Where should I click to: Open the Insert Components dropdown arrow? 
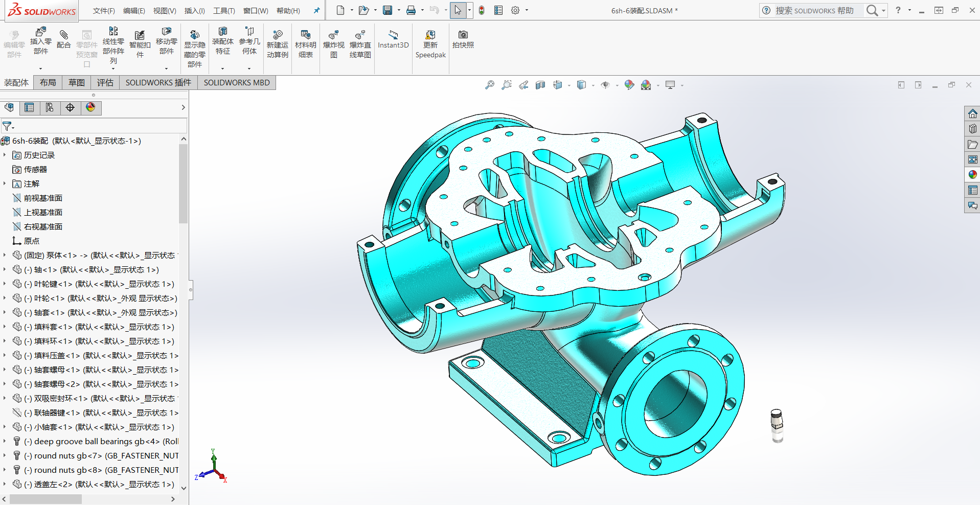[40, 68]
